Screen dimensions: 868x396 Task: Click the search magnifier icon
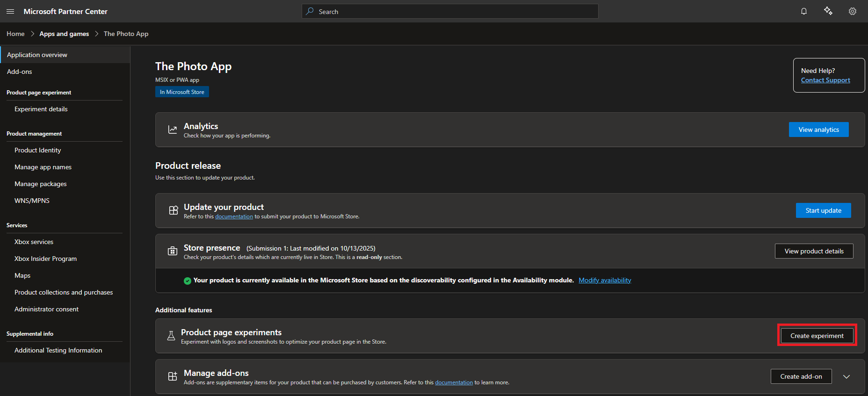coord(310,11)
